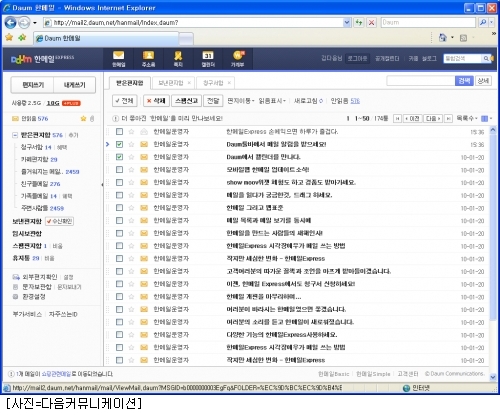The width and height of the screenshot is (500, 415).
Task: Check the '메일 목록과 메일 보기를 동시에' mail checkbox
Action: [119, 220]
